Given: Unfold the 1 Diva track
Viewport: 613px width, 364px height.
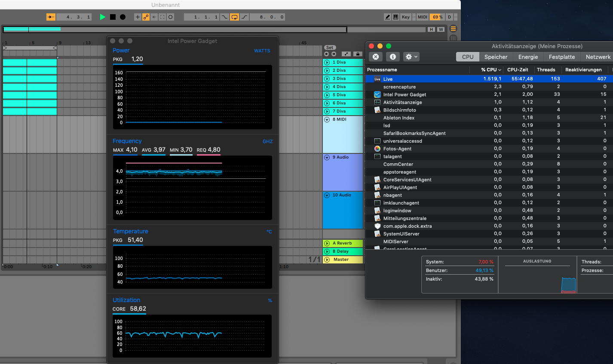Looking at the screenshot, I should click(x=327, y=62).
